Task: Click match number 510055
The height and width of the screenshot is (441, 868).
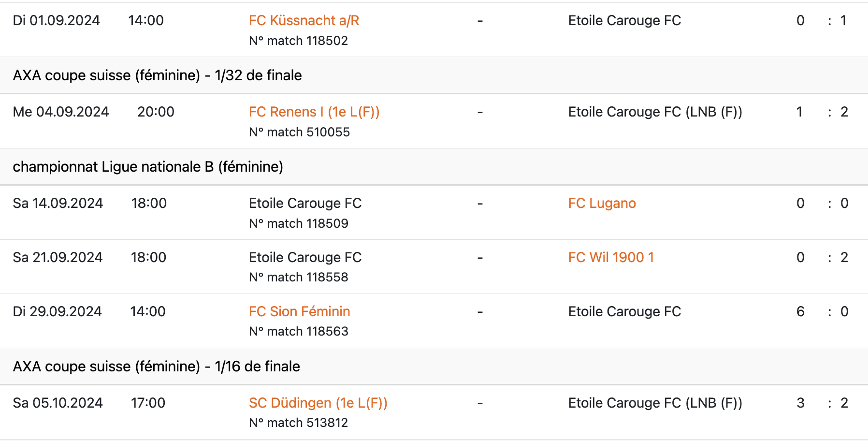Action: (x=299, y=132)
